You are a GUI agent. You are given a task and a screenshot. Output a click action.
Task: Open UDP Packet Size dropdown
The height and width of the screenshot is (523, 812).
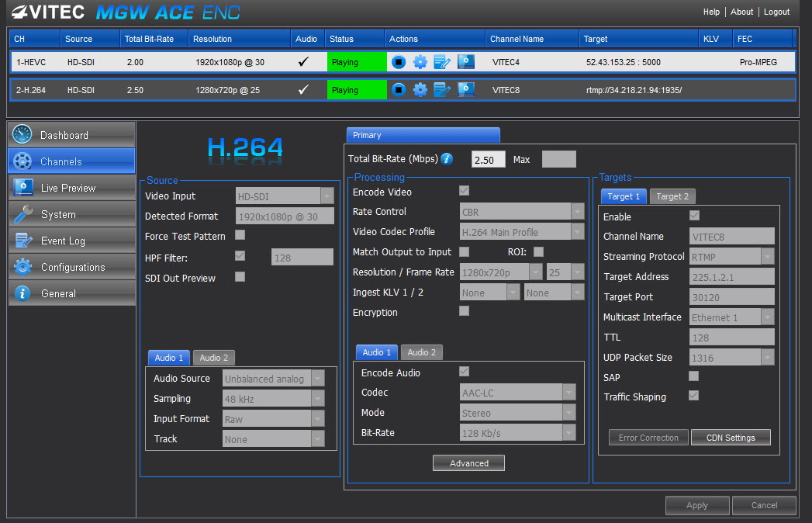pyautogui.click(x=732, y=358)
